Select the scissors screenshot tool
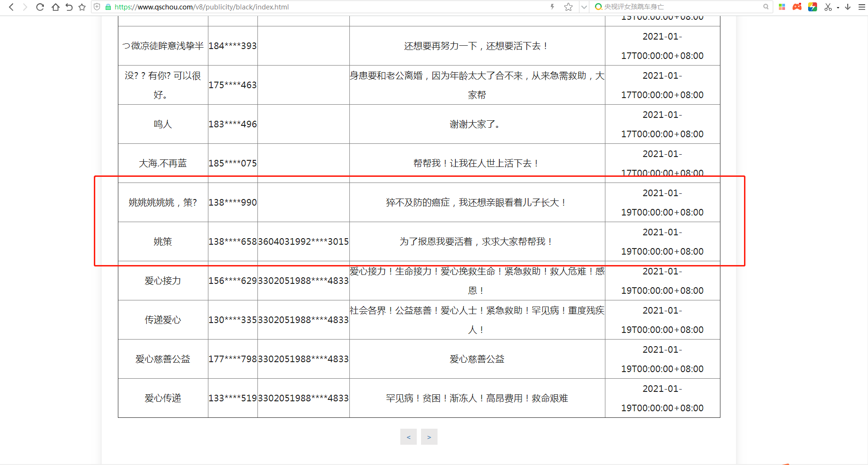 click(x=827, y=7)
